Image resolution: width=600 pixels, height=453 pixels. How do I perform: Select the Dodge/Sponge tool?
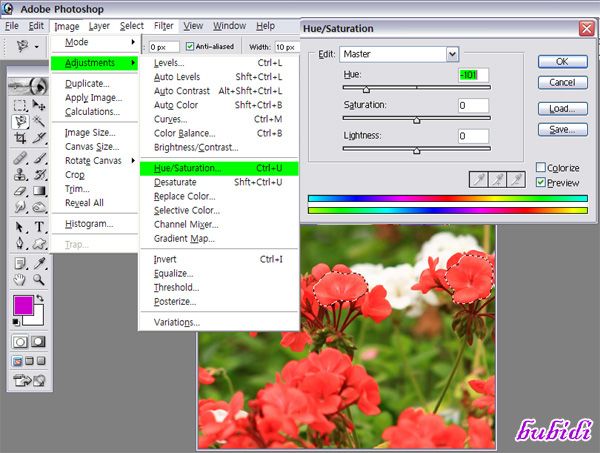(39, 207)
